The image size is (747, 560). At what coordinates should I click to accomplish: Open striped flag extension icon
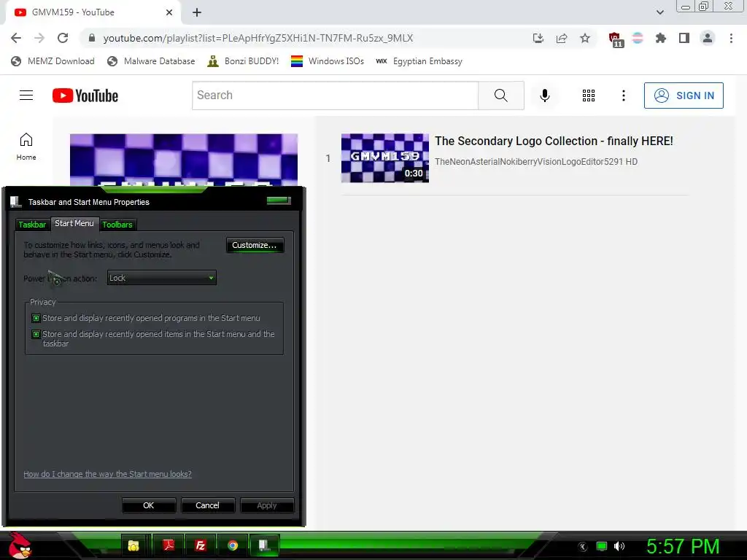pyautogui.click(x=638, y=38)
